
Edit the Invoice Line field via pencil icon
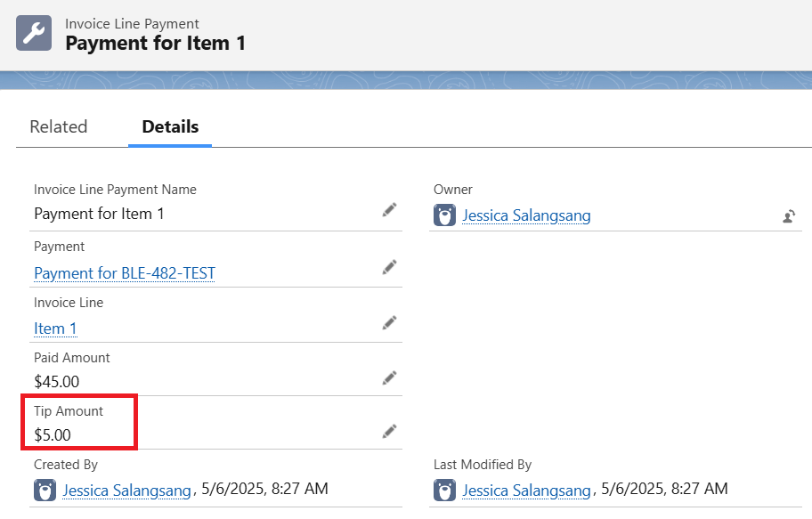pyautogui.click(x=389, y=322)
